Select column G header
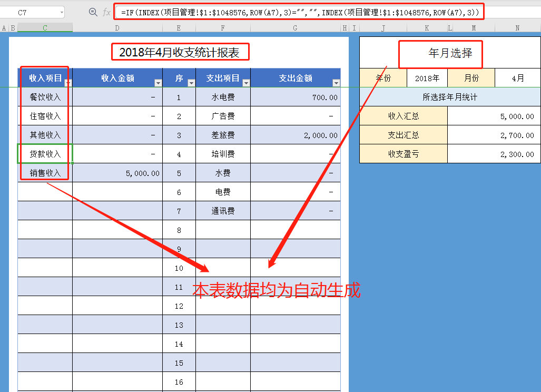The image size is (541, 392). [x=295, y=28]
